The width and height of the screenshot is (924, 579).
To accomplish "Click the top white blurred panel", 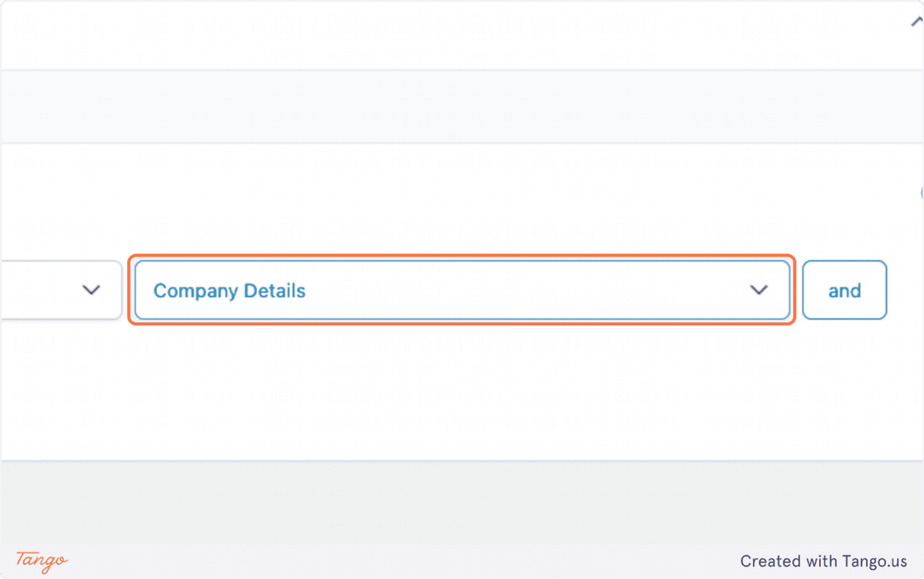I will (461, 35).
